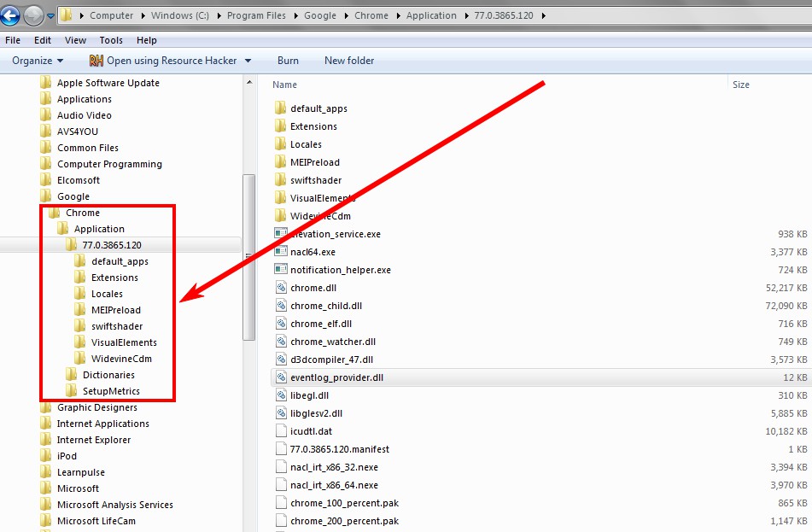
Task: Open the Help menu
Action: (147, 40)
